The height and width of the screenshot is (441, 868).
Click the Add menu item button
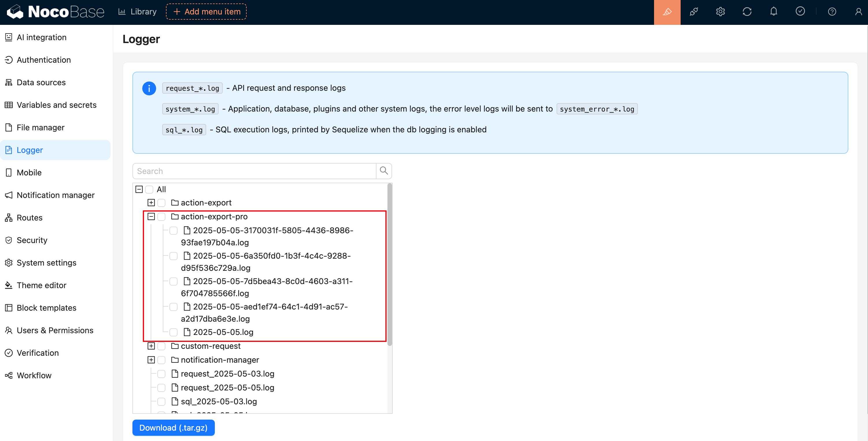tap(206, 12)
